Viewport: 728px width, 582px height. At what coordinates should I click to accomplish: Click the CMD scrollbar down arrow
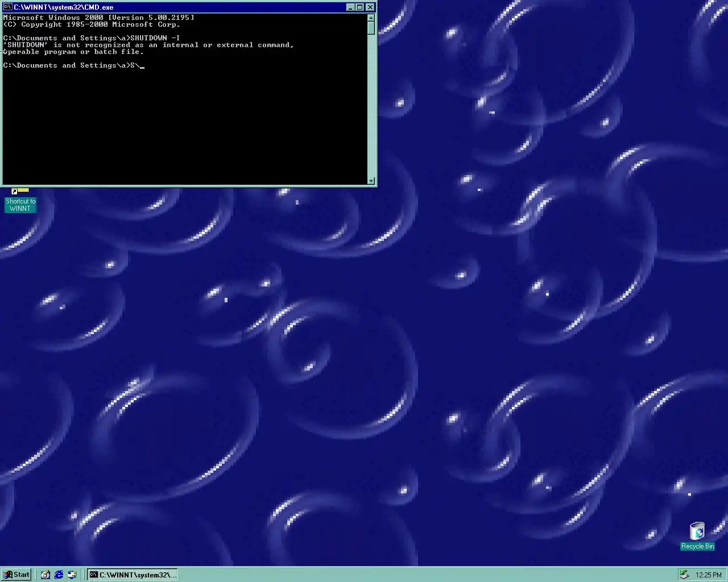coord(371,181)
